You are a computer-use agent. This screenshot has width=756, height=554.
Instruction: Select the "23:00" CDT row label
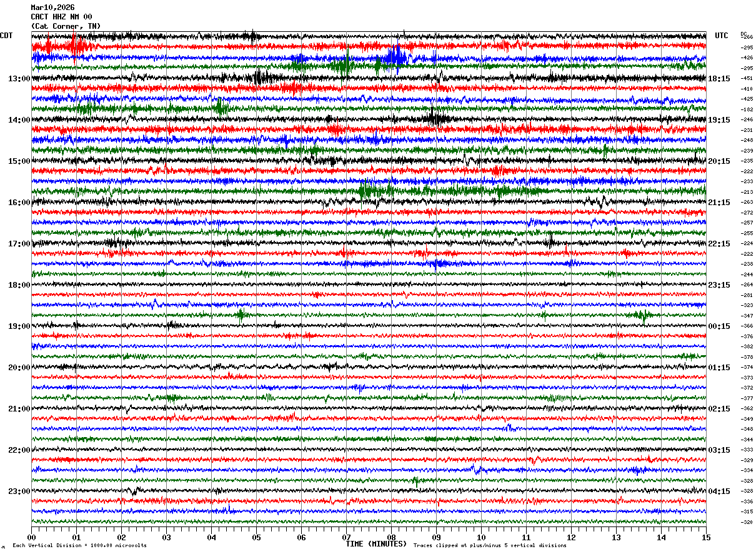(19, 491)
